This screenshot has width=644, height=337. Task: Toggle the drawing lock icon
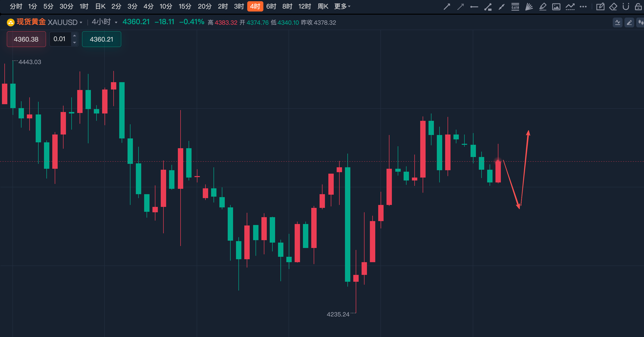pos(638,7)
